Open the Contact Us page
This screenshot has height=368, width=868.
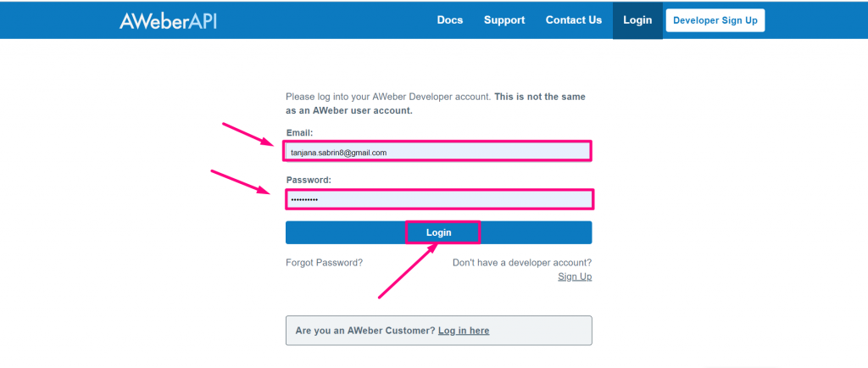pos(574,20)
